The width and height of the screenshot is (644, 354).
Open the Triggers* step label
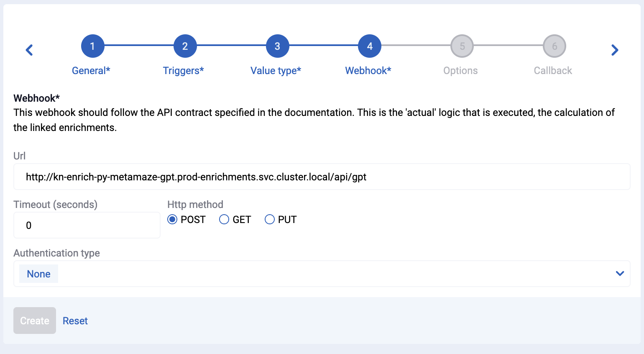(184, 71)
